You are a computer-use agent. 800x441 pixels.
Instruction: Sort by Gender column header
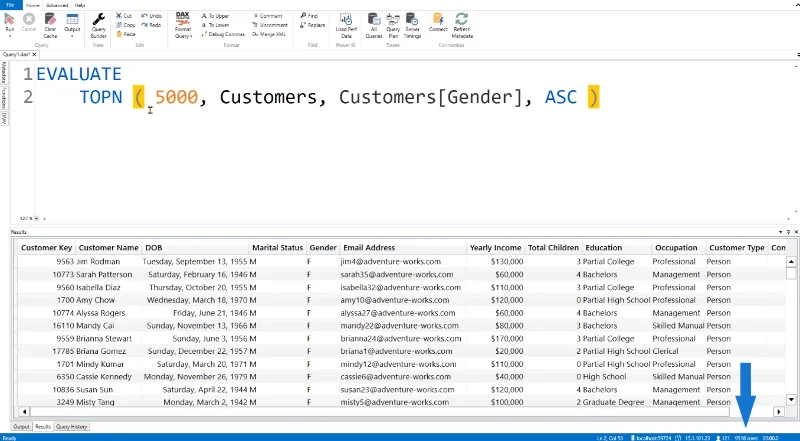[x=323, y=248]
